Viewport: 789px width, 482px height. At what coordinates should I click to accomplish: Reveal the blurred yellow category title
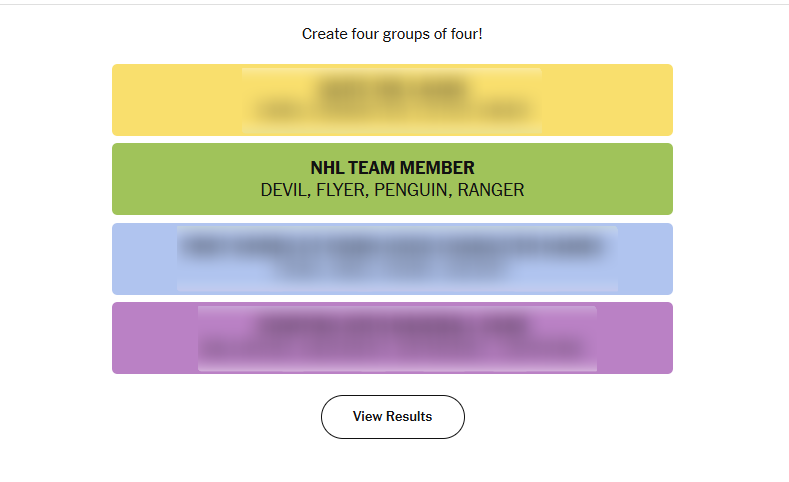click(392, 89)
